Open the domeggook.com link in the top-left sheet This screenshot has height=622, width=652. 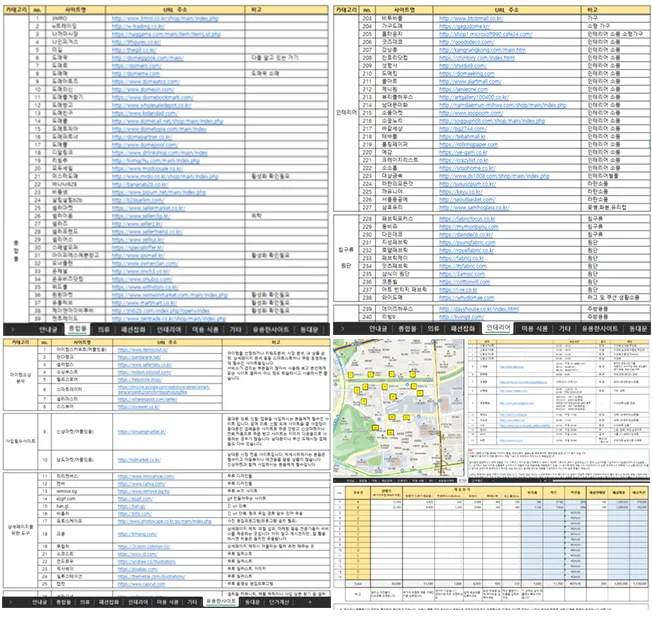[139, 59]
